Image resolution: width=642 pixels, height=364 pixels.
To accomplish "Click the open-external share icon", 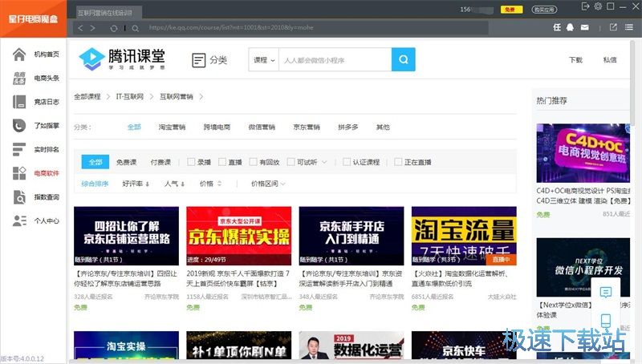I will coord(613,27).
